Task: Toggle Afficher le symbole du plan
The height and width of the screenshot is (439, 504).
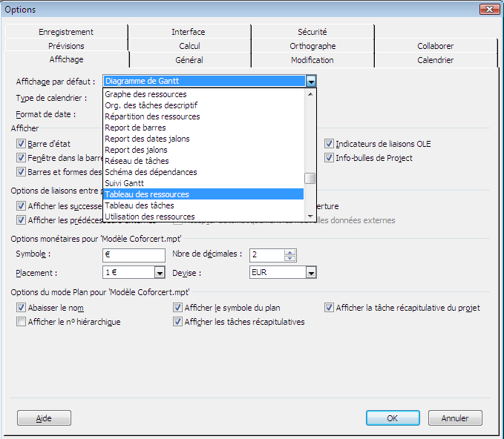Action: (x=178, y=308)
